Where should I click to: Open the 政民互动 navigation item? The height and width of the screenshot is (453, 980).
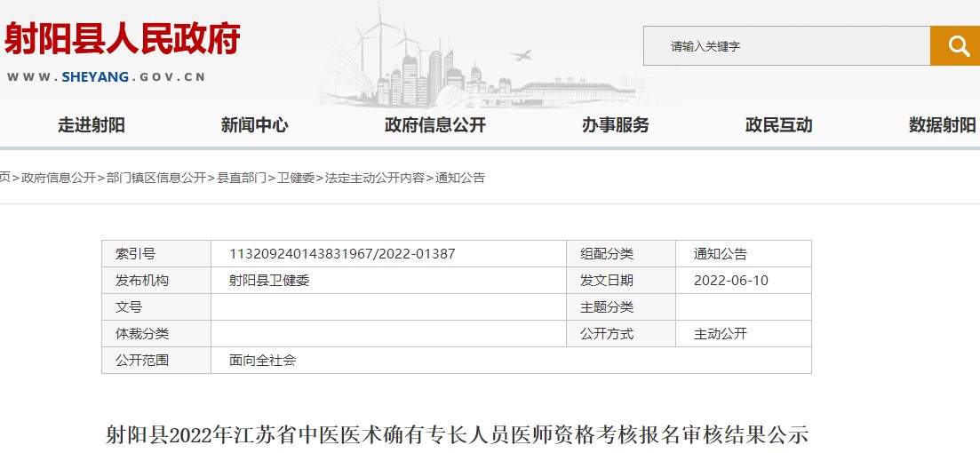coord(779,125)
